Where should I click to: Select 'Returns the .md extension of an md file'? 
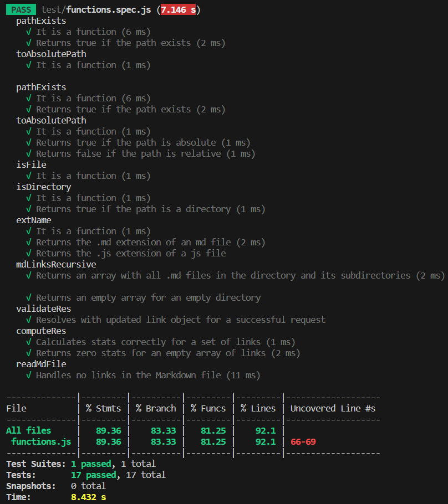click(x=145, y=242)
